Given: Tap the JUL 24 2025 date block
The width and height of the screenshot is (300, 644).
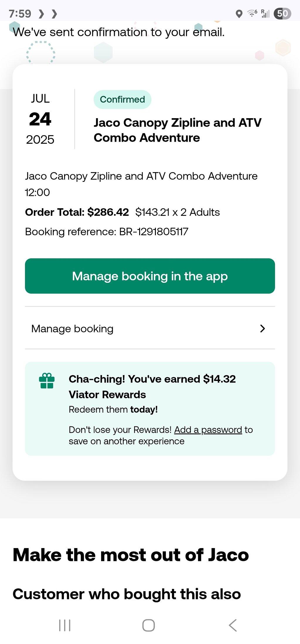Looking at the screenshot, I should pos(40,119).
